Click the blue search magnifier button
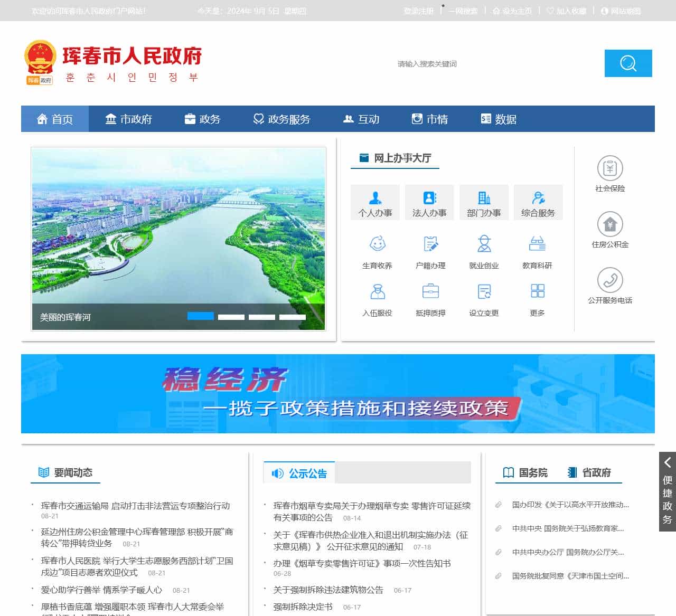This screenshot has height=616, width=676. click(628, 63)
